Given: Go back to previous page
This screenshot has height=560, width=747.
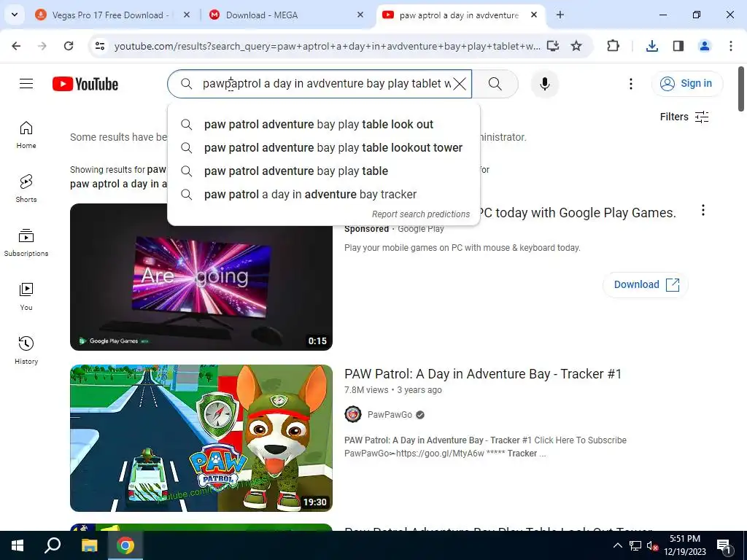Looking at the screenshot, I should [x=16, y=46].
